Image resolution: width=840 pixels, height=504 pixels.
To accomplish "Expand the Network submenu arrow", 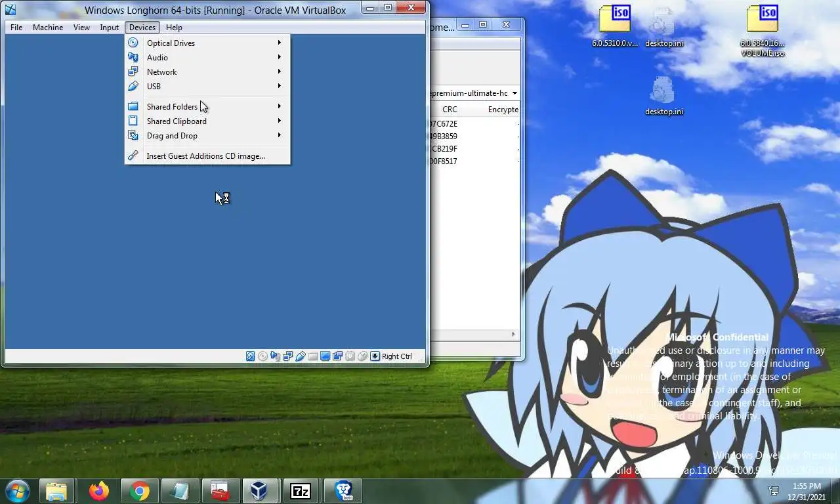I will click(280, 72).
